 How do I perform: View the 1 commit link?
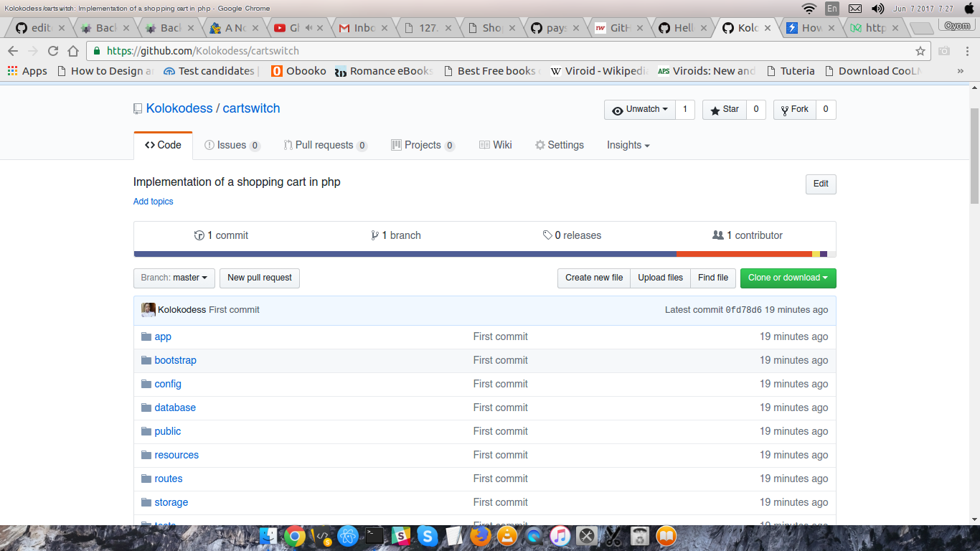(221, 235)
